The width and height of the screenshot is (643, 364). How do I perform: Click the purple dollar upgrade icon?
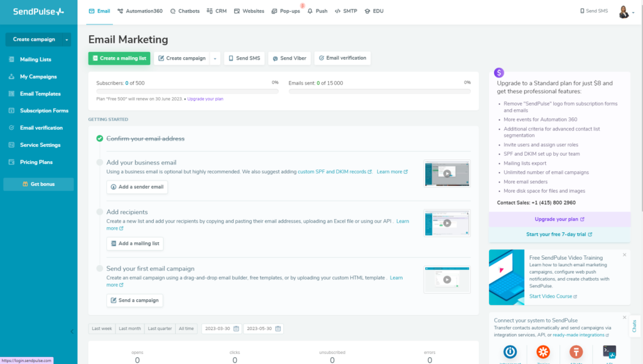tap(499, 73)
